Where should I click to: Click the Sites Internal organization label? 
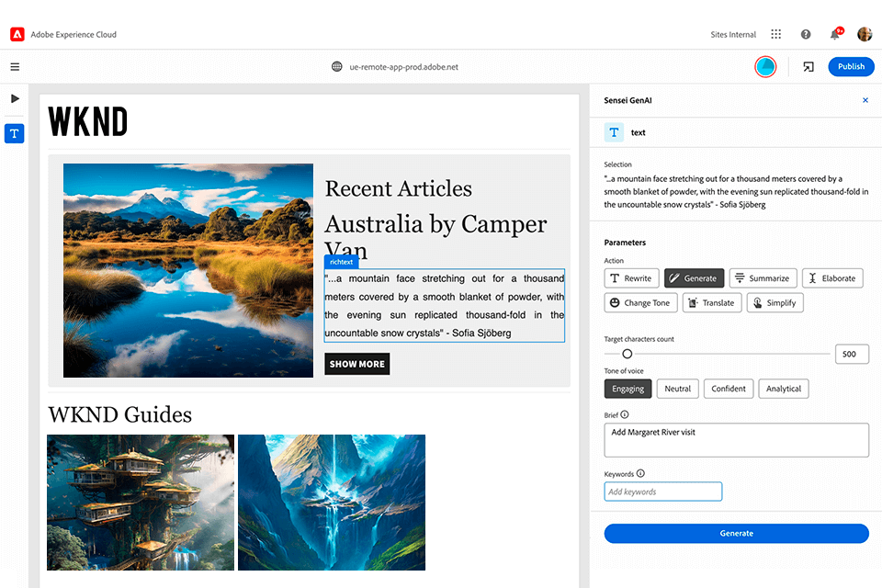tap(733, 34)
